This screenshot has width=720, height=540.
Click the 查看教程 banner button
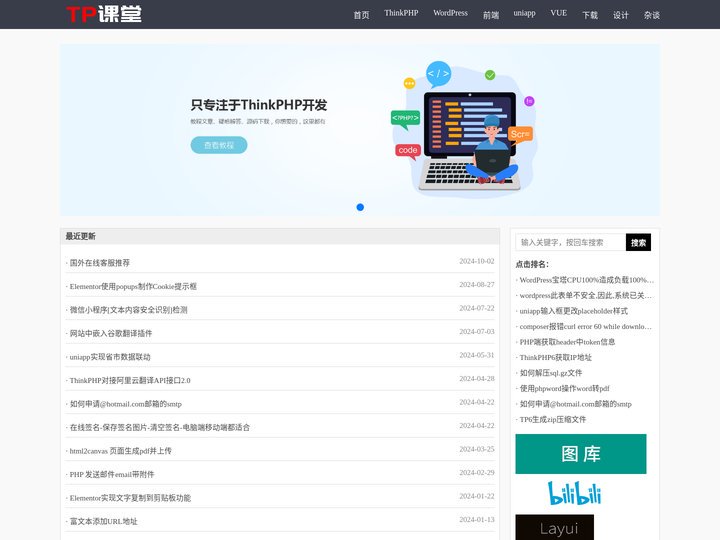(x=219, y=145)
